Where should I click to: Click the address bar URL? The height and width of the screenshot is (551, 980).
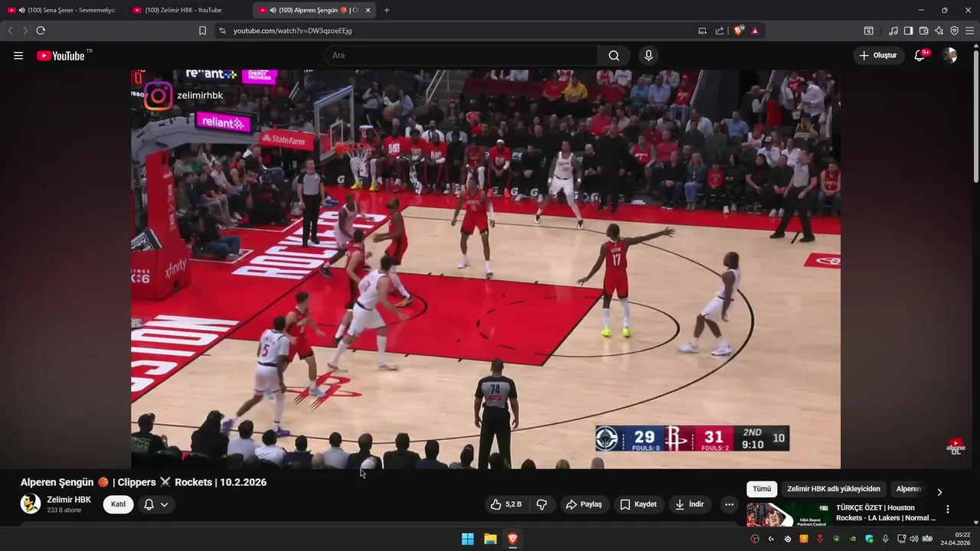click(292, 31)
